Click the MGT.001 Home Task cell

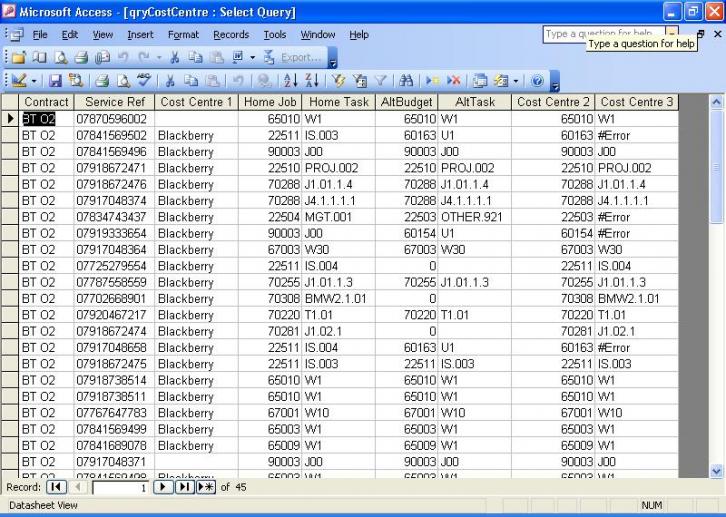[x=338, y=217]
